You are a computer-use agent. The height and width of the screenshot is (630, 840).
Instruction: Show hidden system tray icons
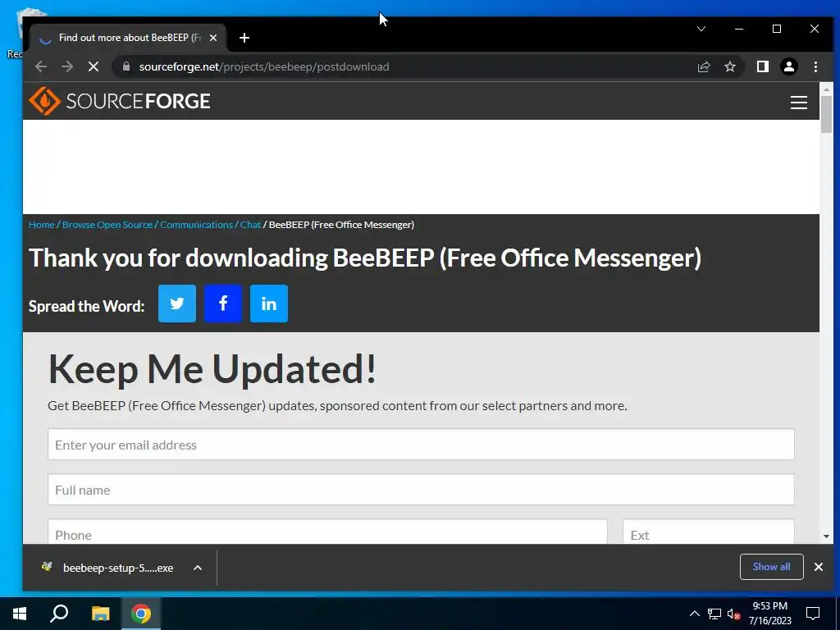(694, 614)
